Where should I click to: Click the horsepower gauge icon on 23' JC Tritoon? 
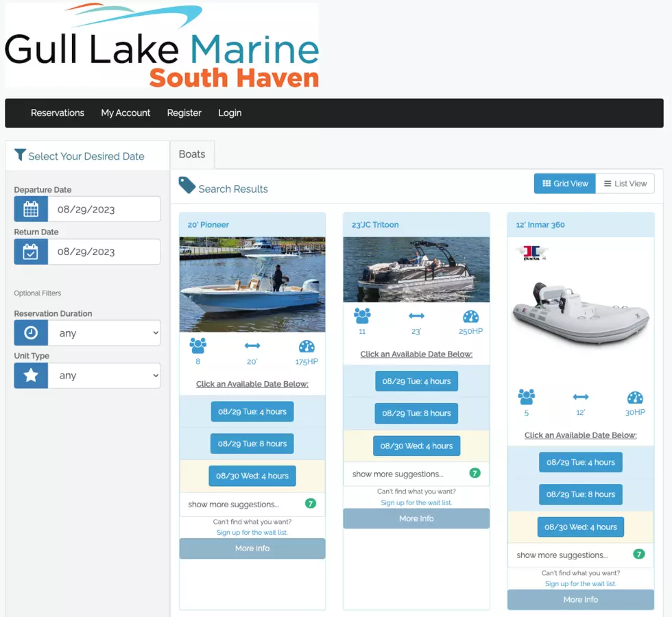click(x=470, y=316)
